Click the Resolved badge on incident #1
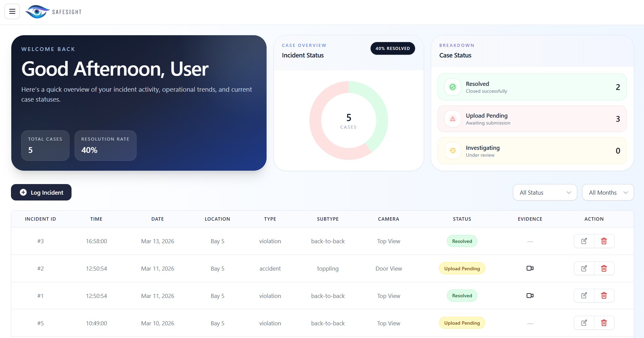 click(462, 296)
